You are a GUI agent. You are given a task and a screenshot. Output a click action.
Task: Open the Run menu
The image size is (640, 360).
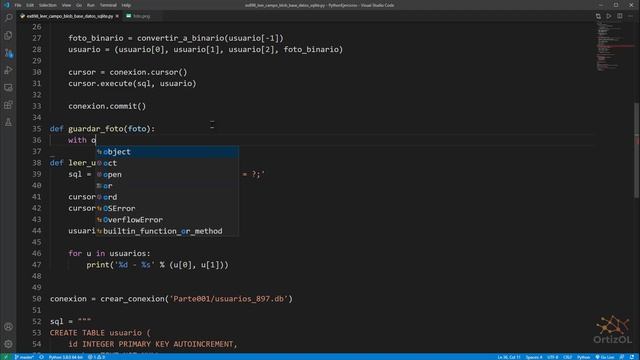(91, 5)
